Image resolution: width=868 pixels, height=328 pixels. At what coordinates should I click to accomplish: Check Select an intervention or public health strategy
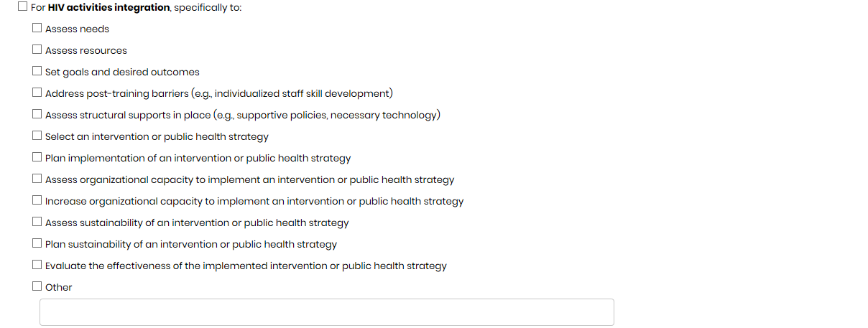pyautogui.click(x=37, y=136)
